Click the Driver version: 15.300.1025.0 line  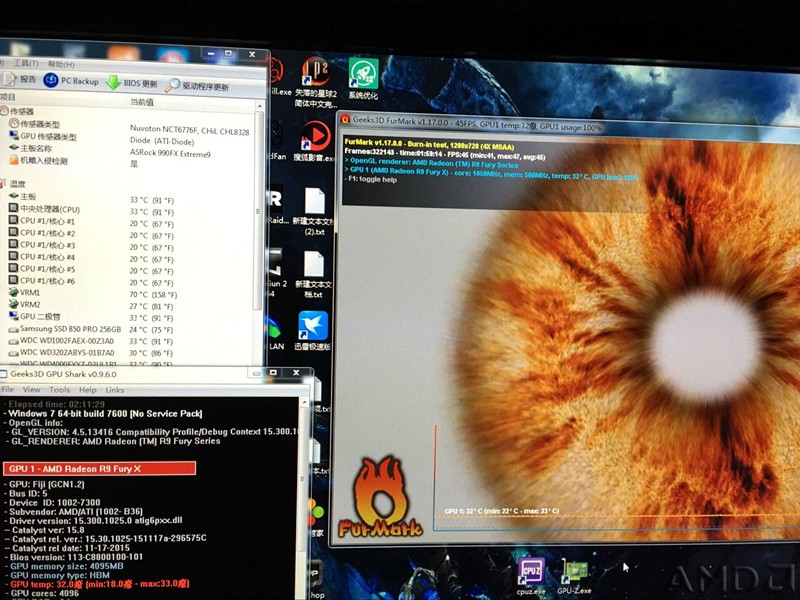tap(95, 521)
